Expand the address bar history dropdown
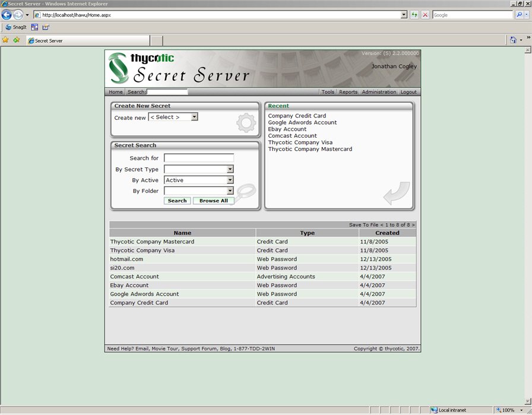Image resolution: width=532 pixels, height=415 pixels. pos(404,15)
